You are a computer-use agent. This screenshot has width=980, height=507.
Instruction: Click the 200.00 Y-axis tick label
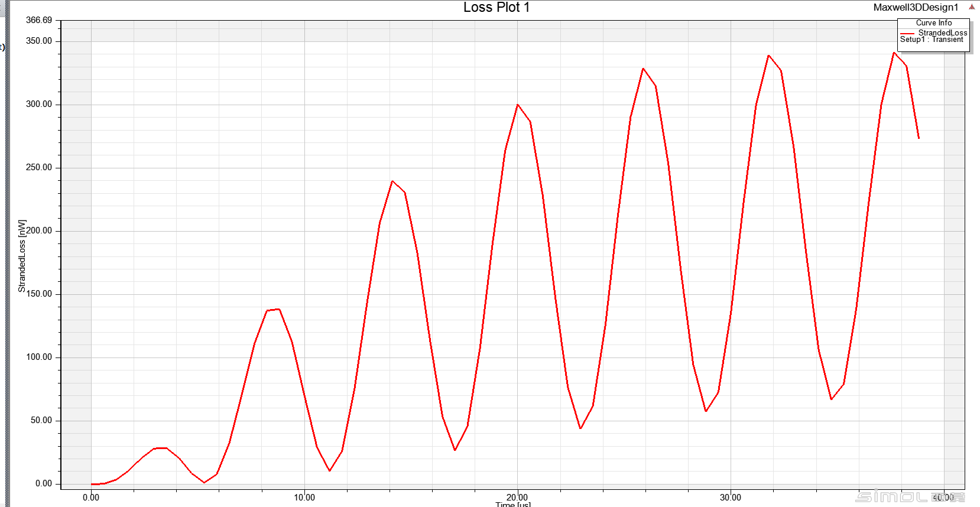[39, 230]
